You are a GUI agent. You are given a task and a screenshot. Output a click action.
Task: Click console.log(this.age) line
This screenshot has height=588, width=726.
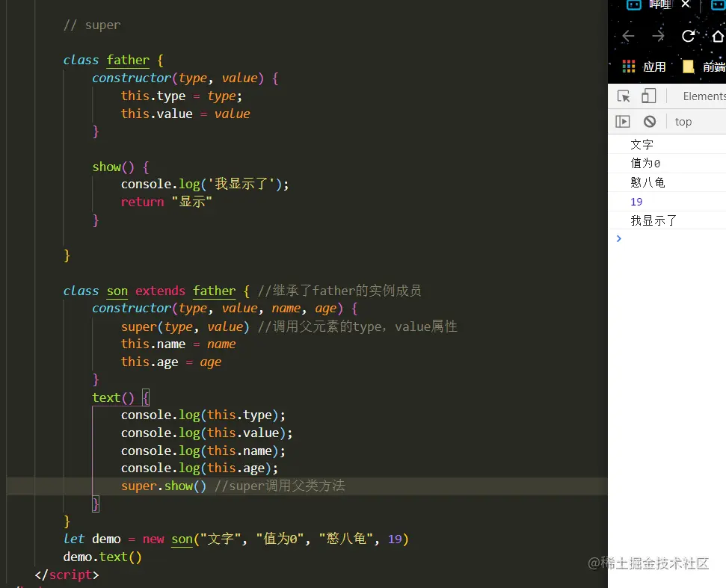[x=200, y=468]
